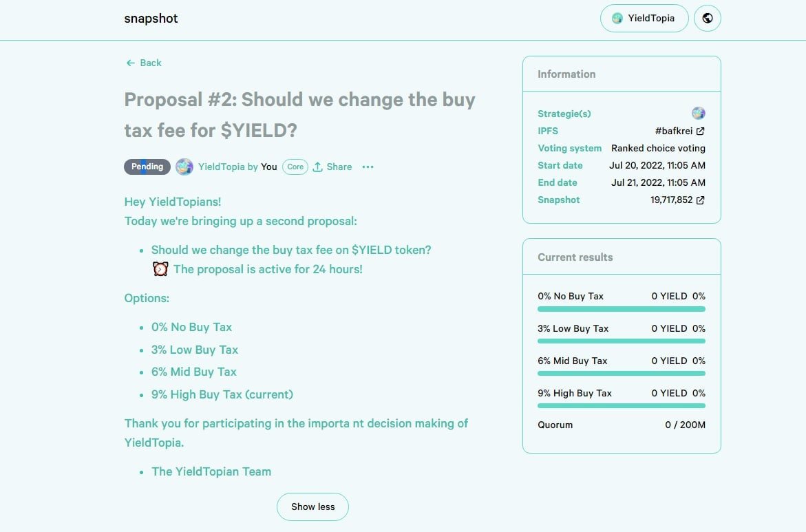Image resolution: width=806 pixels, height=532 pixels.
Task: Click the YieldTopia space button in header
Action: [x=644, y=19]
